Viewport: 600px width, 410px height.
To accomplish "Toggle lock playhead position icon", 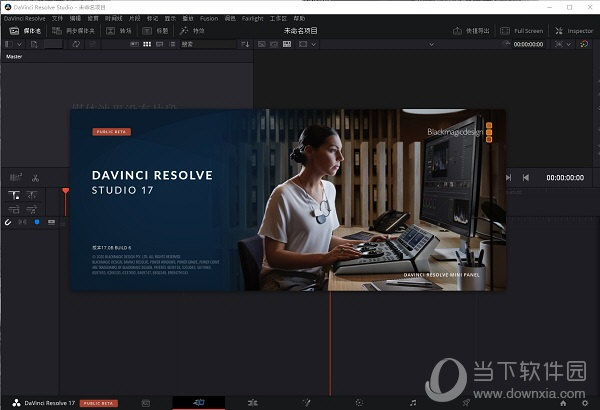I will coord(14,195).
